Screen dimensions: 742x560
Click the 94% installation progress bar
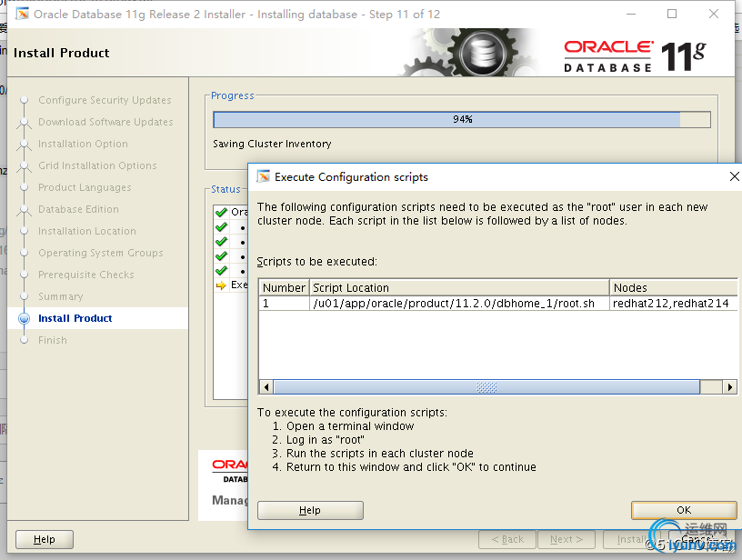pos(462,120)
